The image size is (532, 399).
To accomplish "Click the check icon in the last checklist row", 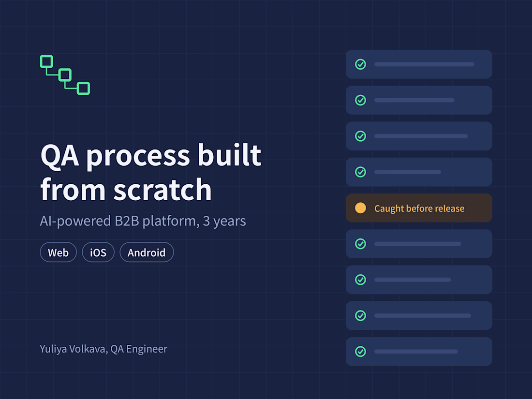I will coord(360,352).
